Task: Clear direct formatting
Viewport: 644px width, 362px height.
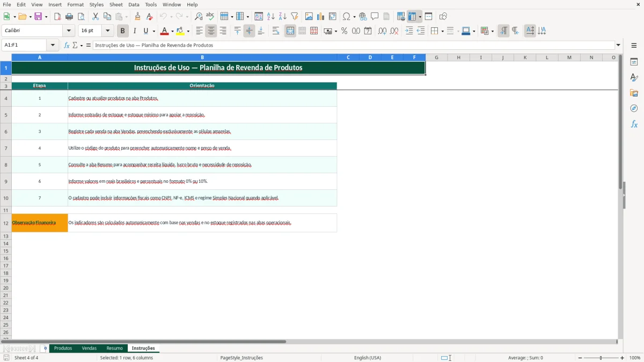Action: pos(150,17)
